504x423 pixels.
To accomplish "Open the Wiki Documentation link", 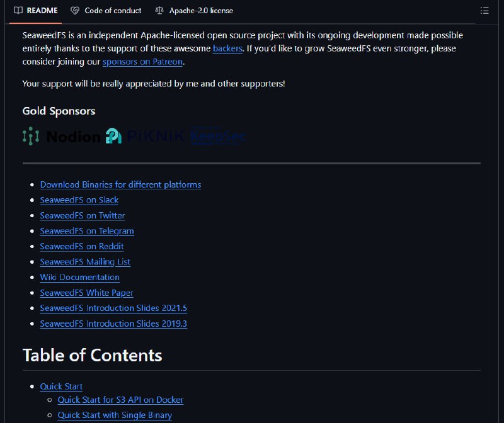I will point(80,277).
